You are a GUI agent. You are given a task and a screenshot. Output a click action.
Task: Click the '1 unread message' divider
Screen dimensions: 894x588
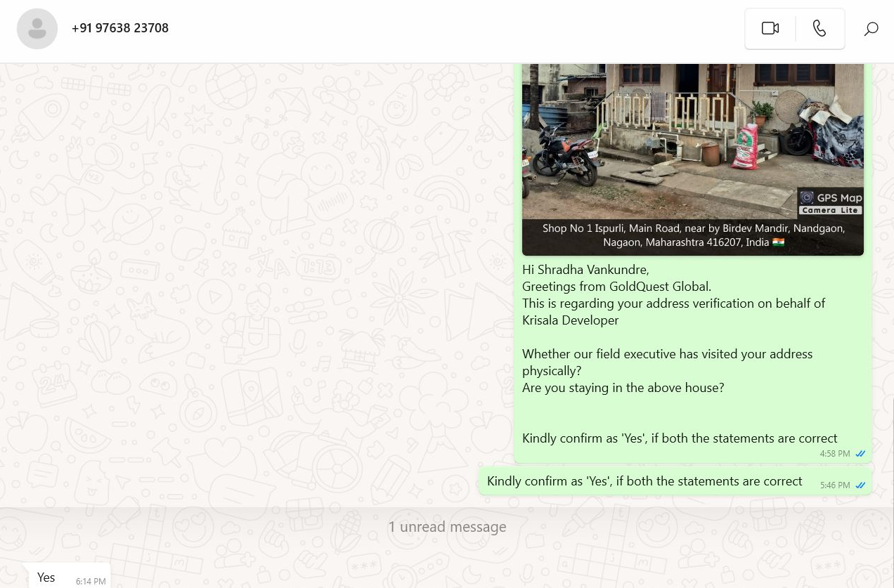pos(447,527)
